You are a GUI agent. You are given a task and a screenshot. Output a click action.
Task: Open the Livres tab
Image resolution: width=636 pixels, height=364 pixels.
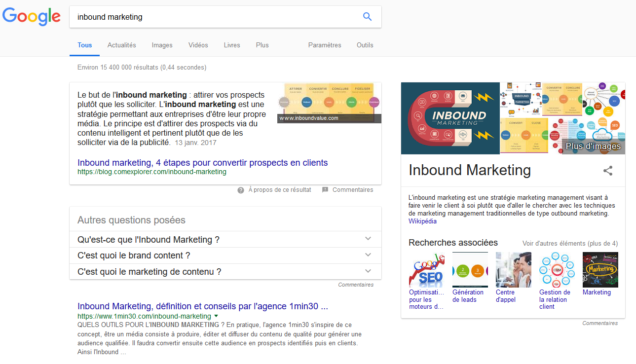232,45
